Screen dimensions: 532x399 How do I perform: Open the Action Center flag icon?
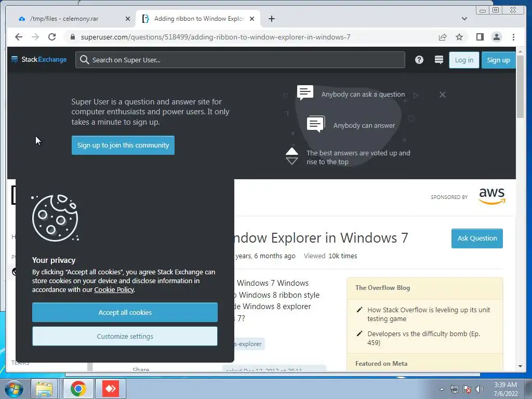(x=467, y=389)
